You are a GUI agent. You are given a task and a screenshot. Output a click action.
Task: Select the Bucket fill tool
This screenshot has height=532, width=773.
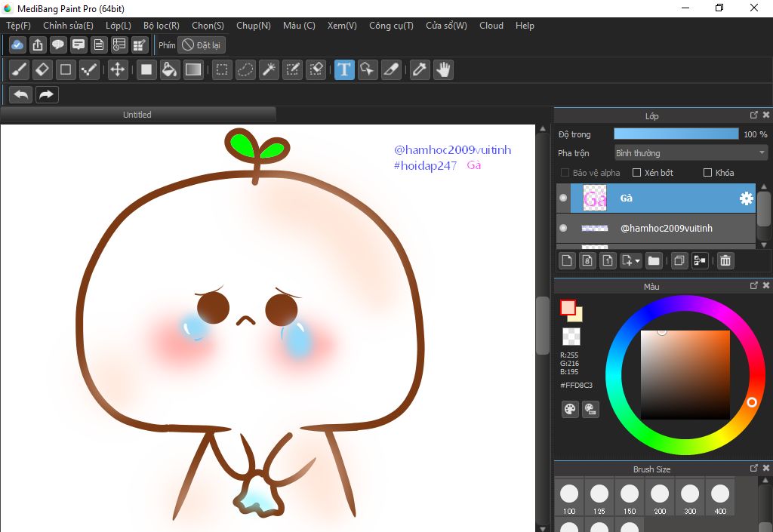pyautogui.click(x=170, y=69)
